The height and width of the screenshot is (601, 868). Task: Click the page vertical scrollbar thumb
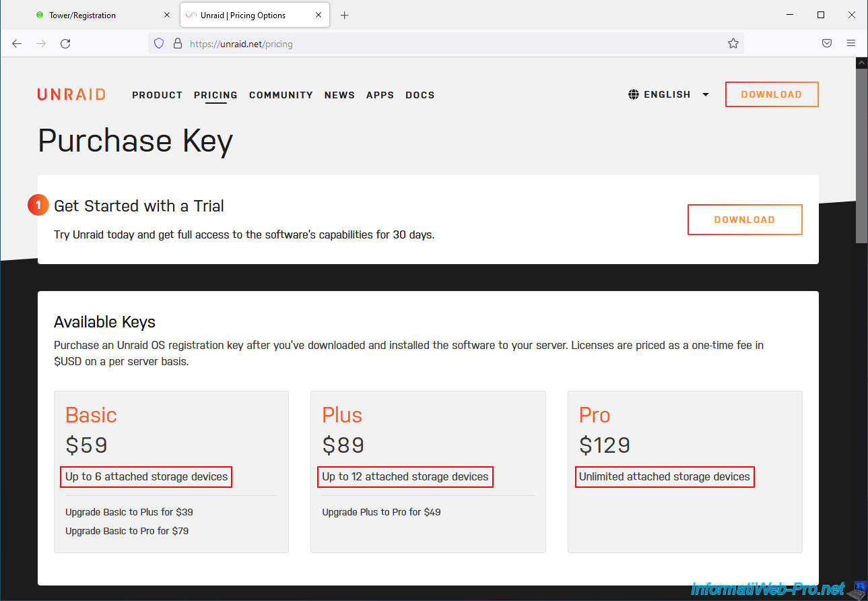coord(861,155)
